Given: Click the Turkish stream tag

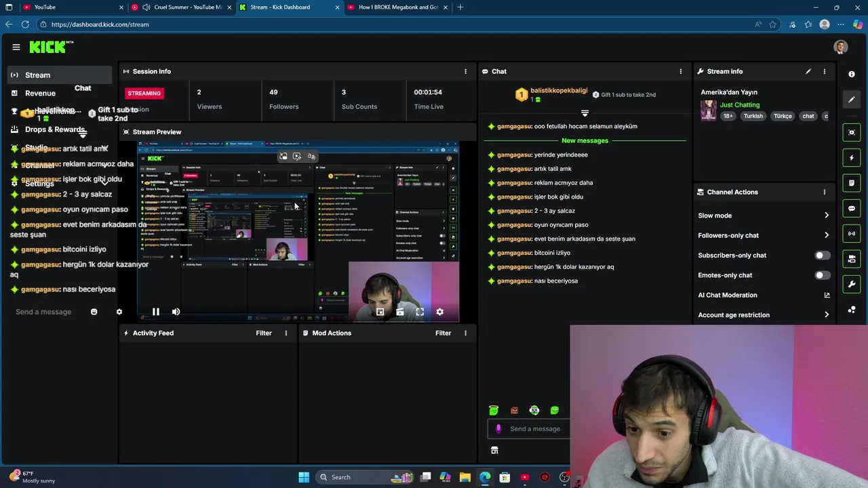Looking at the screenshot, I should [753, 116].
